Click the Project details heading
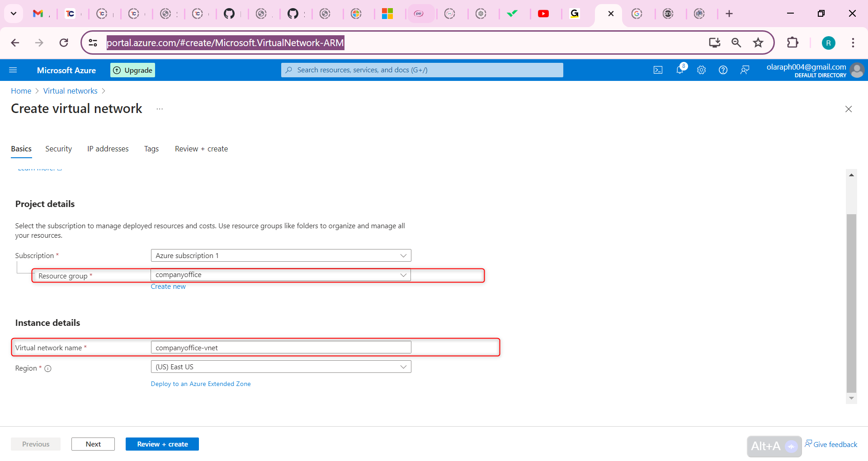 pyautogui.click(x=45, y=204)
